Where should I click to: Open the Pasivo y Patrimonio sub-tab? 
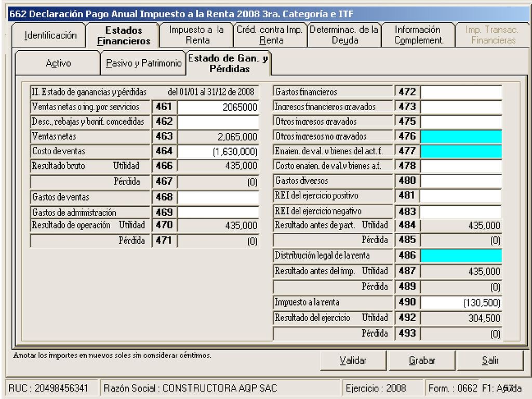click(143, 63)
